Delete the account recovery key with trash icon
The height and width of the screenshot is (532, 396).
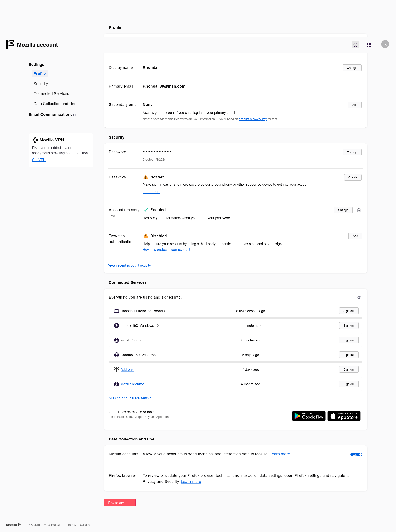coord(359,210)
